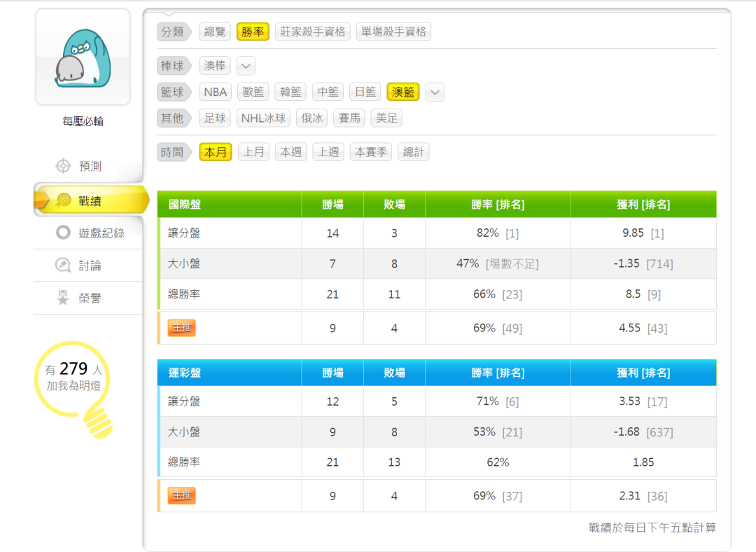This screenshot has height=552, width=756.
Task: Choose the 總計 time range
Action: (414, 152)
